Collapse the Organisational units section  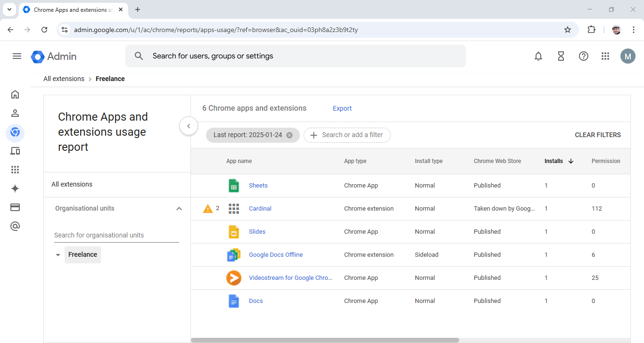[179, 209]
